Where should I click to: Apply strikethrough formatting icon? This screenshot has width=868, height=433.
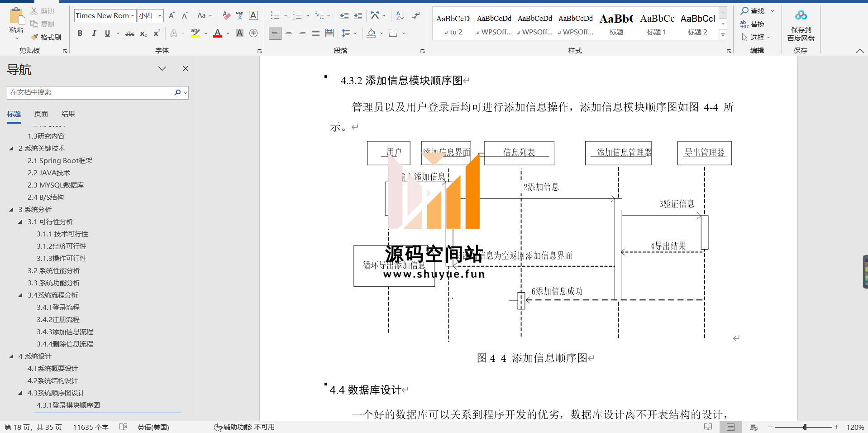[130, 34]
